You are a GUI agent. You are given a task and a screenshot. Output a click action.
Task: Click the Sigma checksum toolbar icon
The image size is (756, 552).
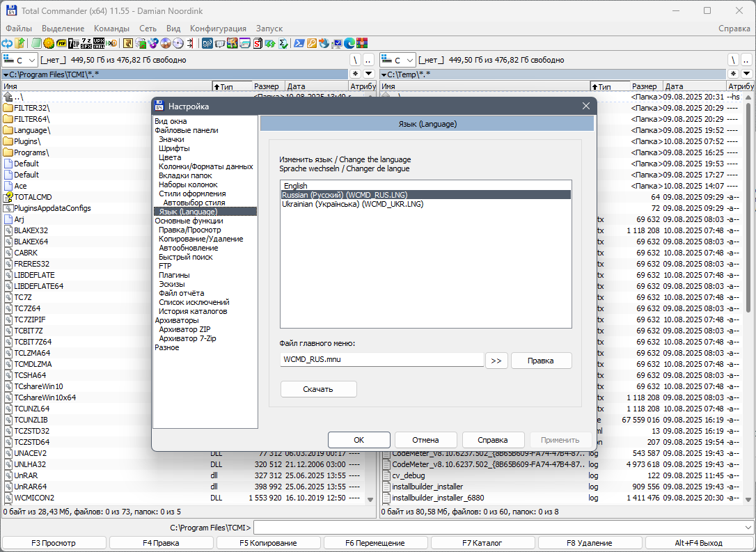[x=283, y=43]
